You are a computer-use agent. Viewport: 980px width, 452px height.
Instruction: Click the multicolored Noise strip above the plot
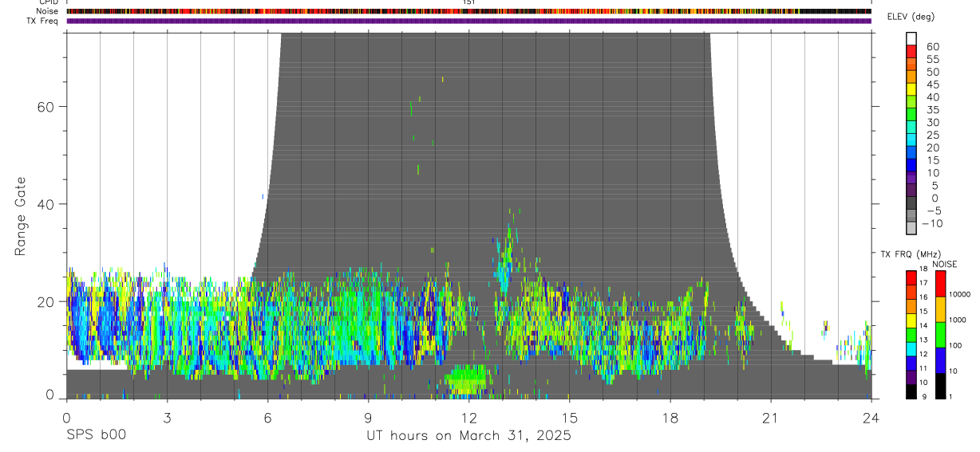(x=468, y=11)
